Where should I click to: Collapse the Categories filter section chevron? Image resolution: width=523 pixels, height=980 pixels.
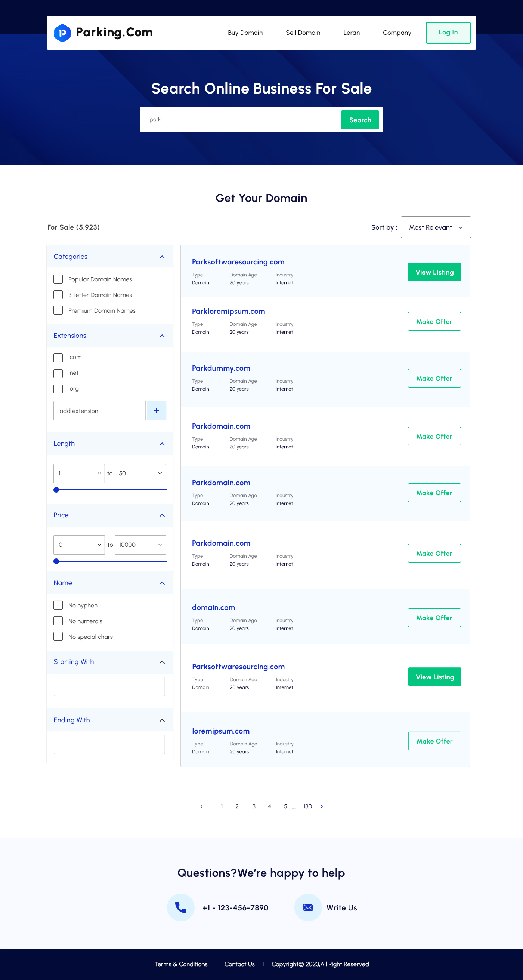pyautogui.click(x=162, y=257)
